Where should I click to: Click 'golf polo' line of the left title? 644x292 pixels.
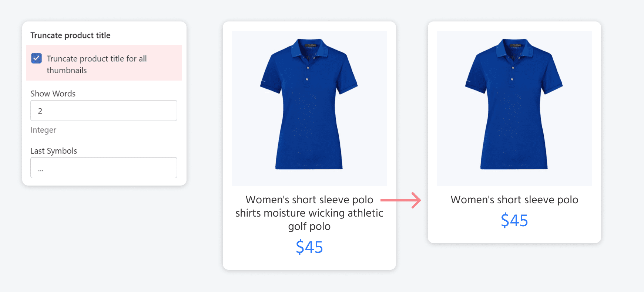click(309, 226)
